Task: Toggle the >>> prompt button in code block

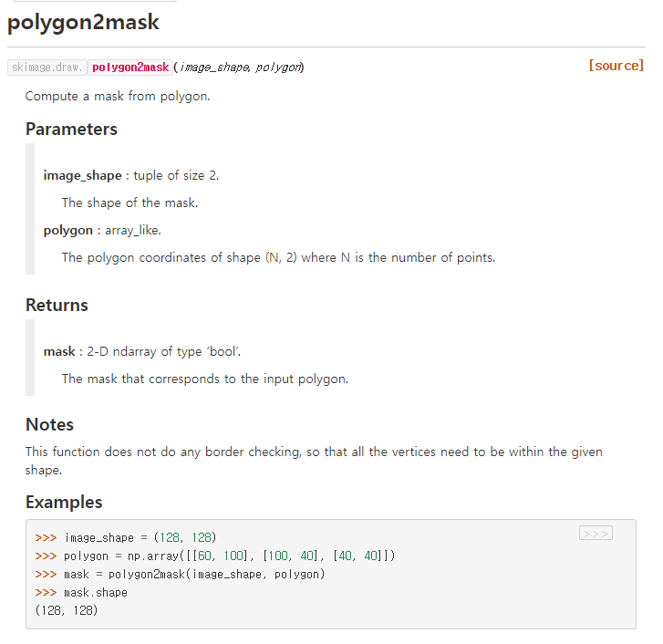Action: click(596, 534)
